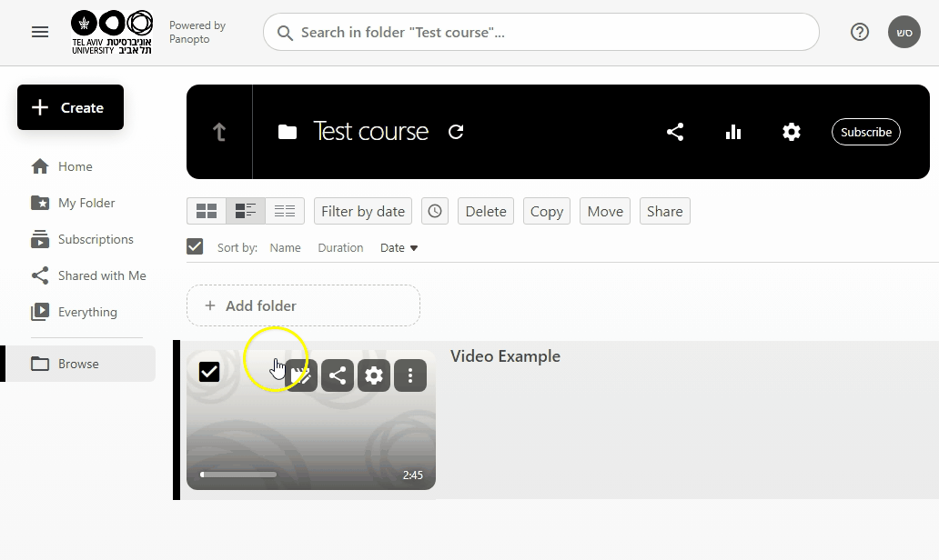This screenshot has width=939, height=560.
Task: Click the Create button
Action: pyautogui.click(x=71, y=107)
